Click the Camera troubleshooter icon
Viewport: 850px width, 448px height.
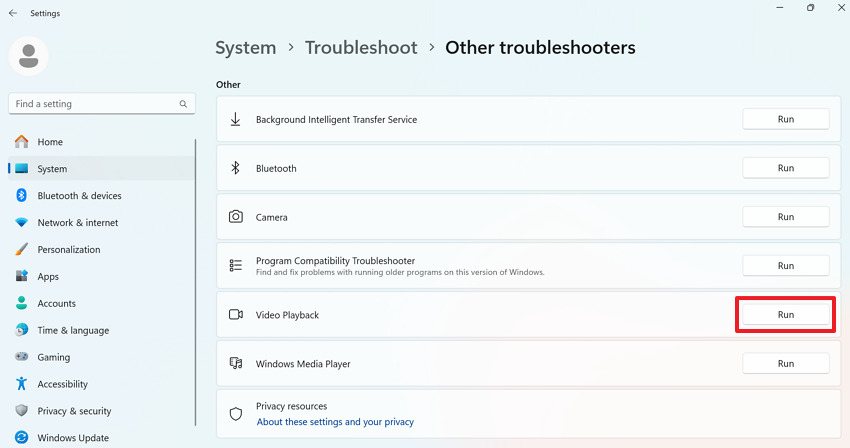click(x=235, y=217)
